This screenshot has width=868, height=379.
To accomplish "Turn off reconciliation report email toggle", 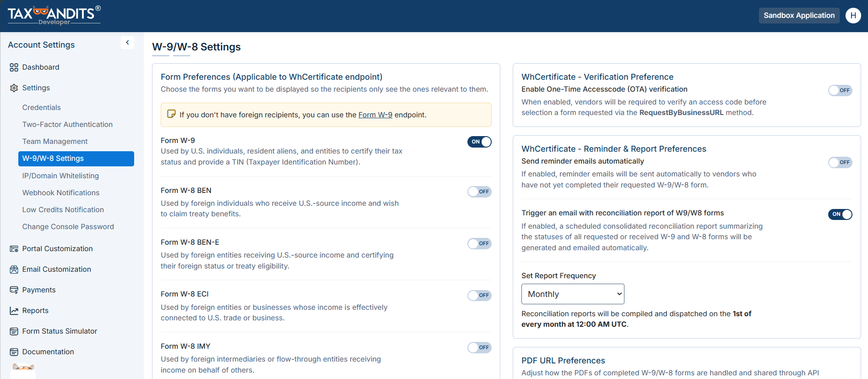I will (840, 214).
